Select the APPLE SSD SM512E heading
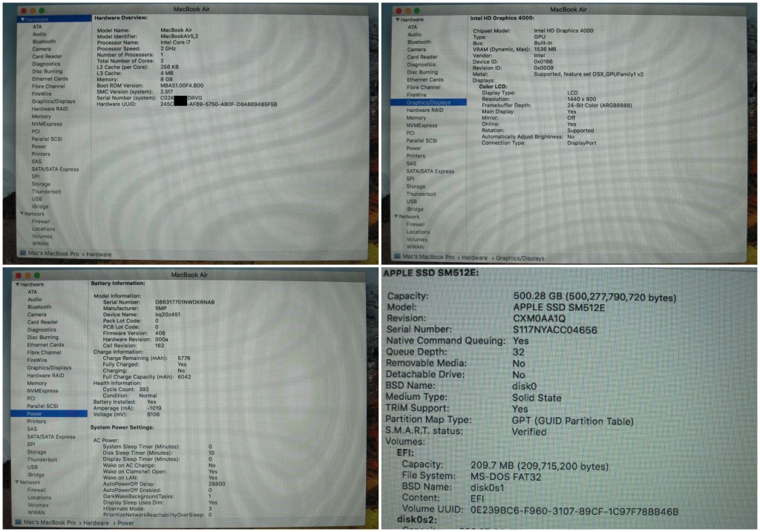Image resolution: width=760 pixels, height=532 pixels. pyautogui.click(x=431, y=273)
